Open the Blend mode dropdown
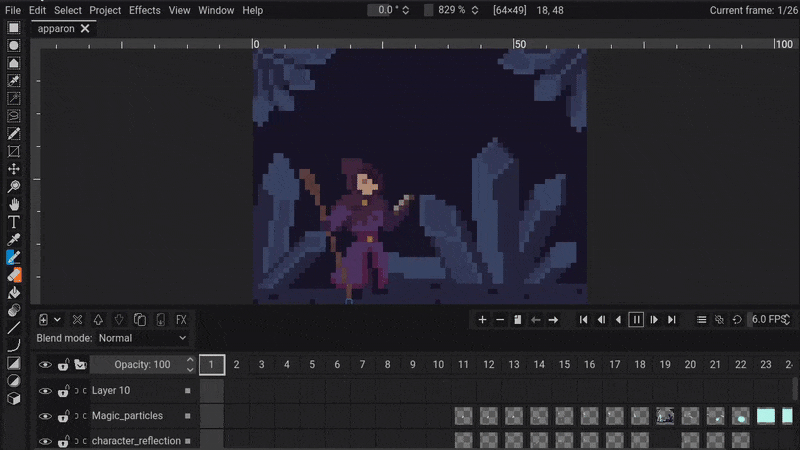 pos(141,339)
